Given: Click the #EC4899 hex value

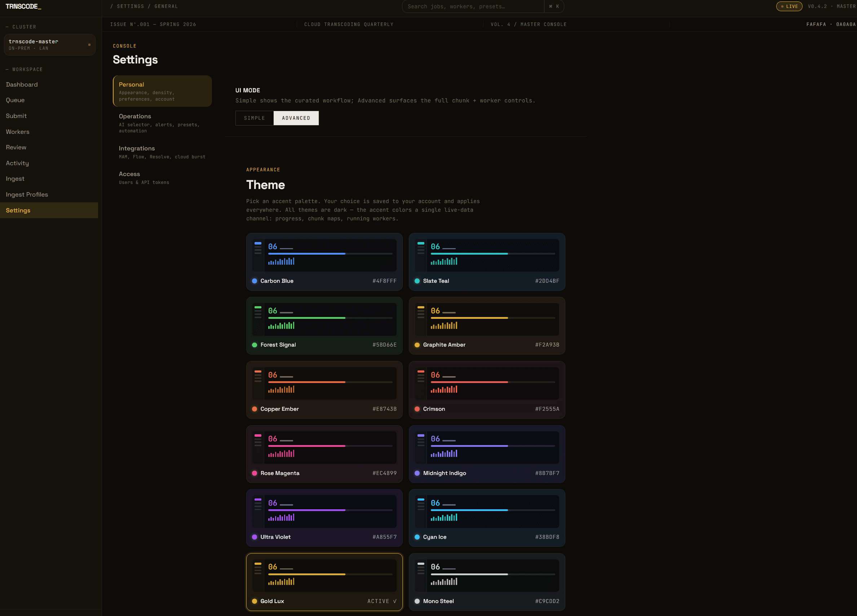Looking at the screenshot, I should pyautogui.click(x=384, y=473).
